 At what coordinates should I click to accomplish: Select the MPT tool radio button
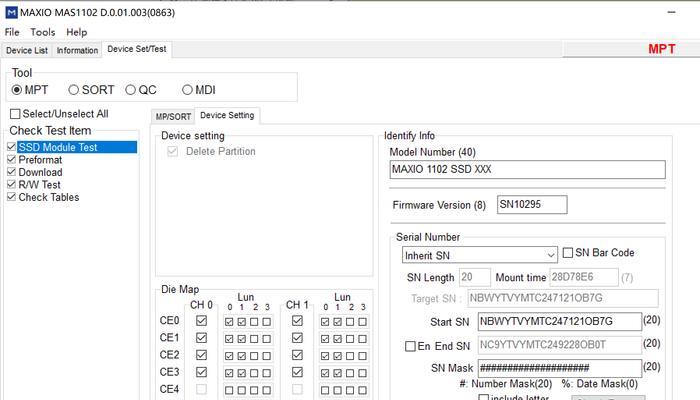[x=17, y=90]
